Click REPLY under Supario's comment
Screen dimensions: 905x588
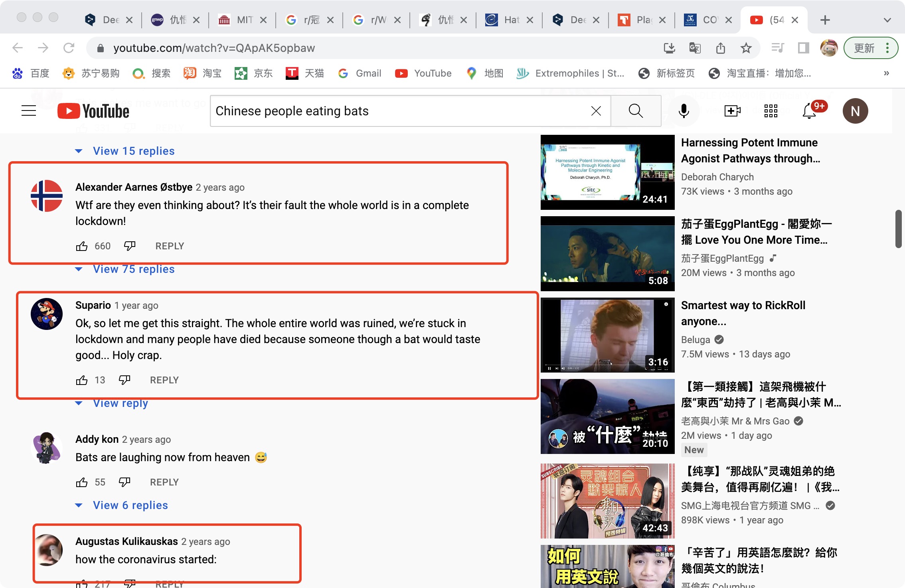click(164, 380)
